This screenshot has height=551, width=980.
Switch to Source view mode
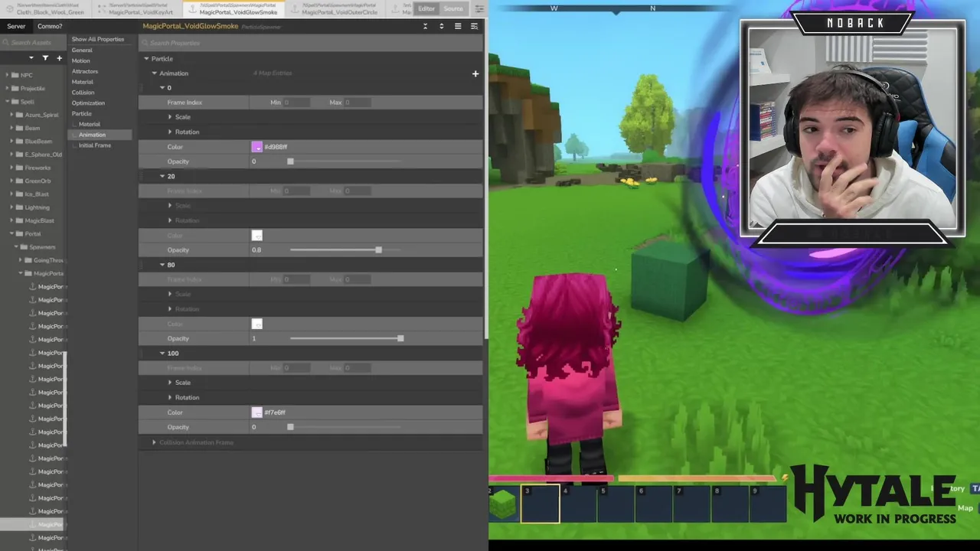click(x=453, y=8)
